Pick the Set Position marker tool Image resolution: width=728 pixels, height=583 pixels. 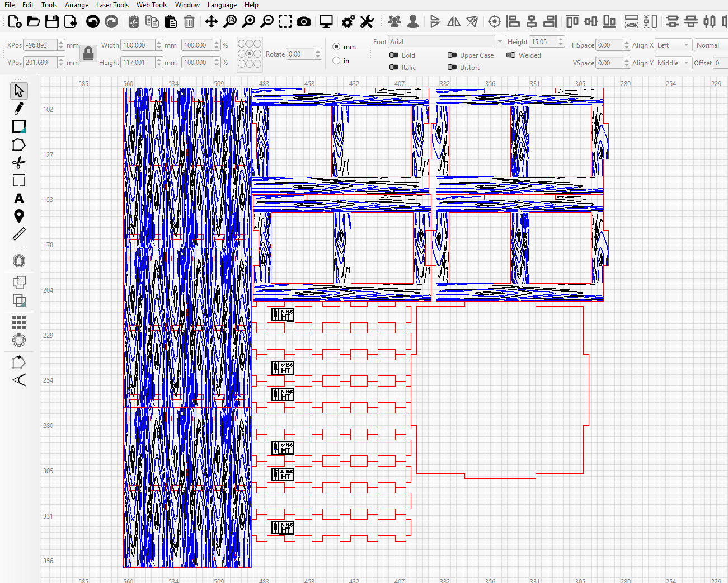point(19,217)
